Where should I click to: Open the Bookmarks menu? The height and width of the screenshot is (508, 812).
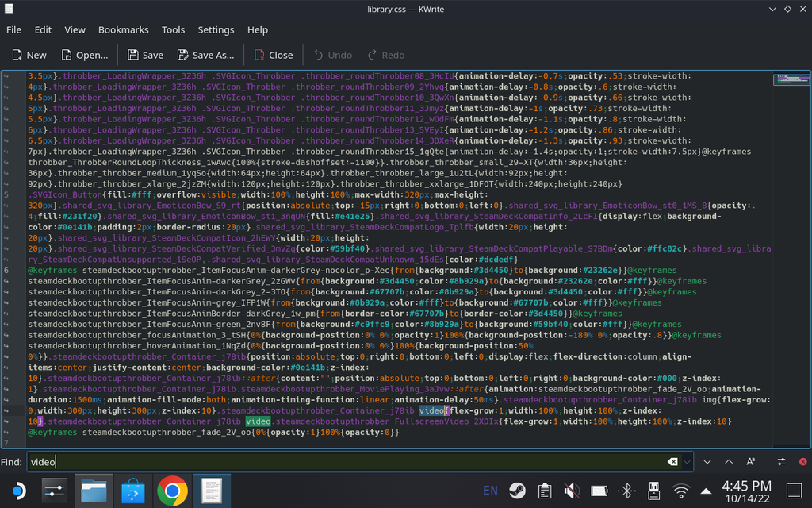[x=124, y=29]
